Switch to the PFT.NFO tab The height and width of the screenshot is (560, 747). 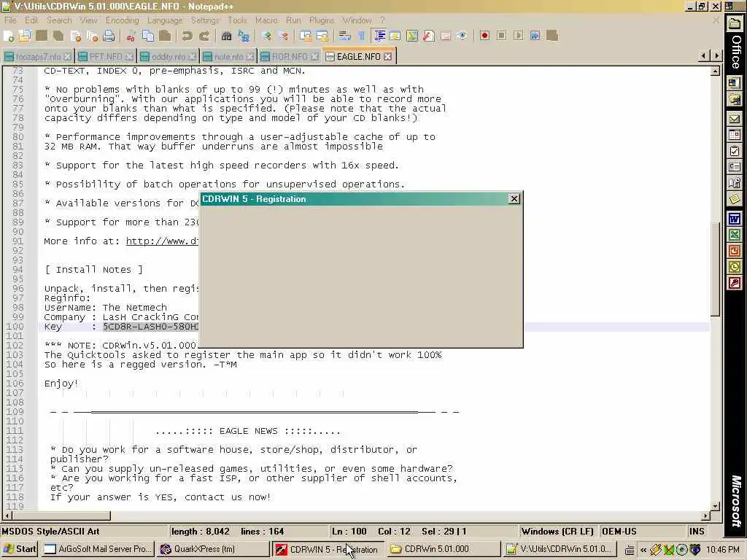point(105,57)
